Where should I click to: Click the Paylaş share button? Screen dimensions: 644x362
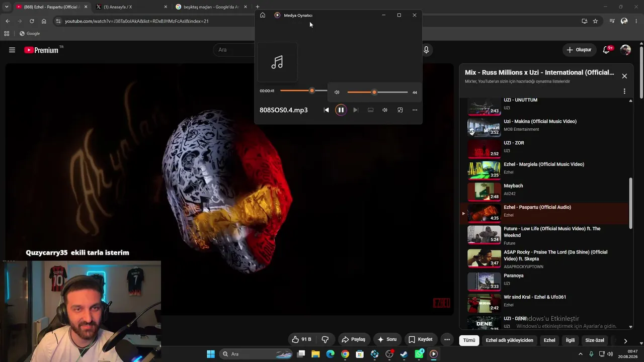353,339
